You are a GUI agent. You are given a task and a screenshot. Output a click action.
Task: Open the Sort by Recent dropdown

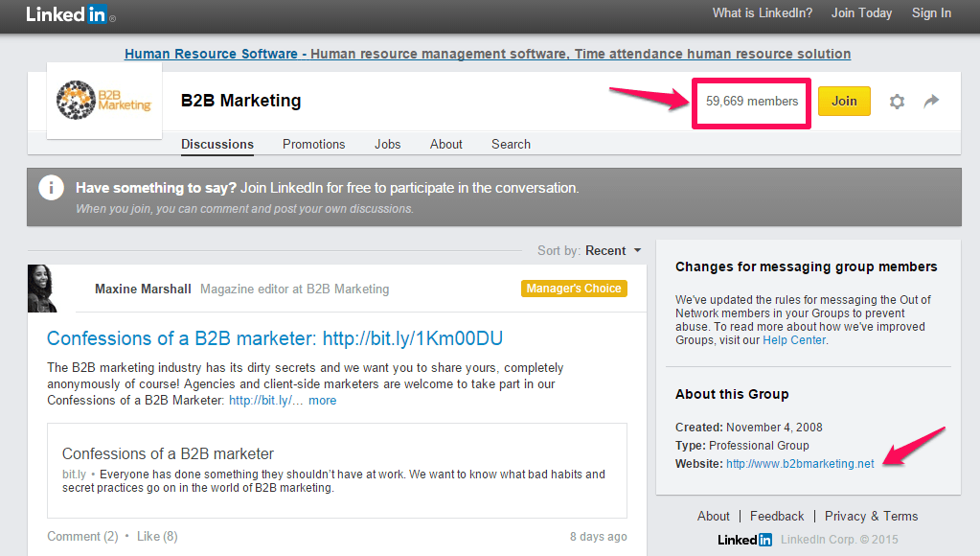613,251
